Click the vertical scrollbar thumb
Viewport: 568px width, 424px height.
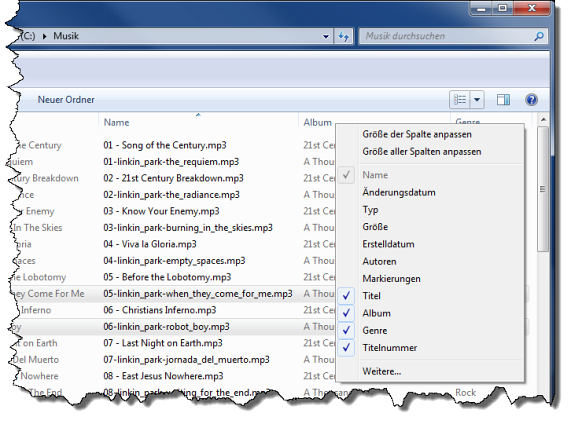pos(543,189)
